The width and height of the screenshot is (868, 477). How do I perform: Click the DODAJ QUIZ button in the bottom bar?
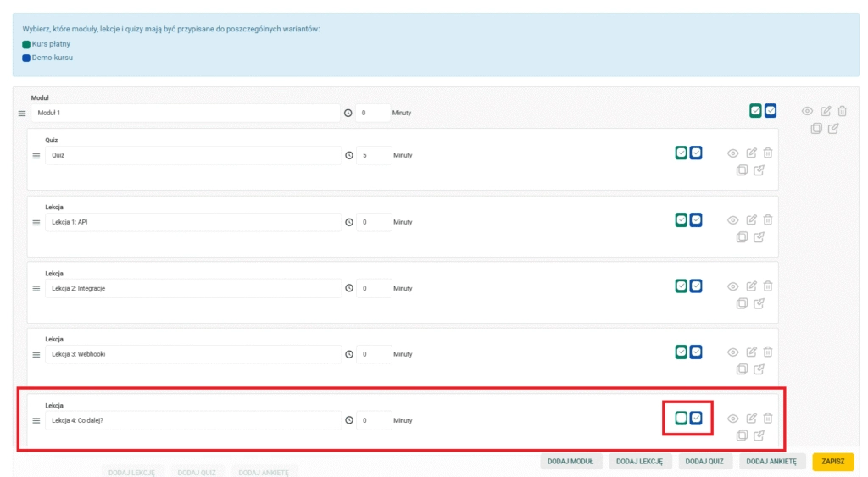coord(704,462)
